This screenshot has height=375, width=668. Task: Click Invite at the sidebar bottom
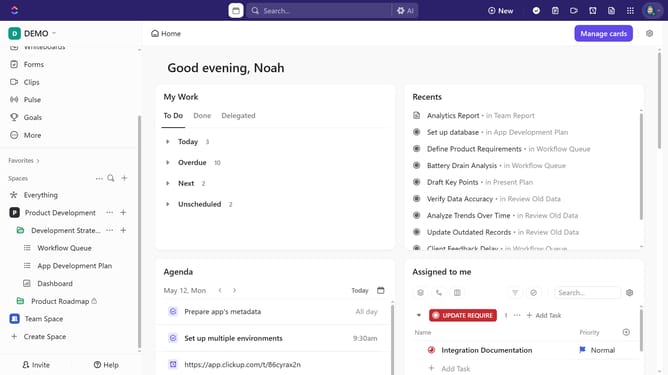tap(36, 365)
